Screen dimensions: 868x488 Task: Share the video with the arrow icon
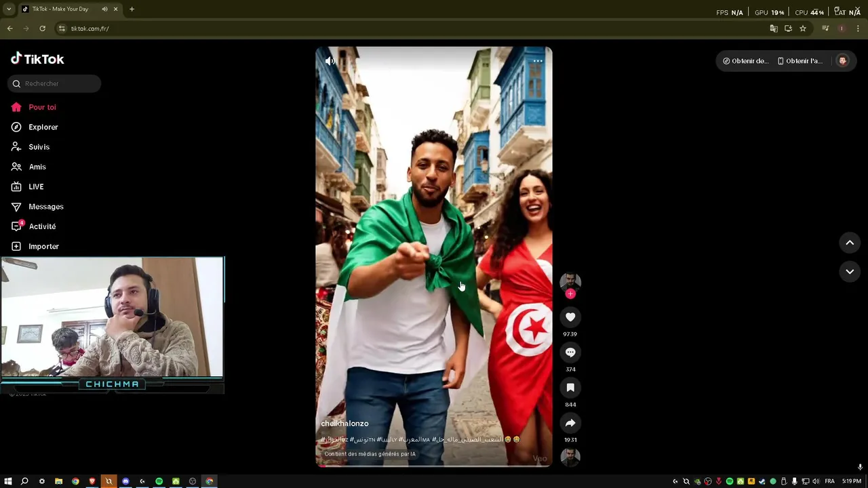(x=570, y=423)
